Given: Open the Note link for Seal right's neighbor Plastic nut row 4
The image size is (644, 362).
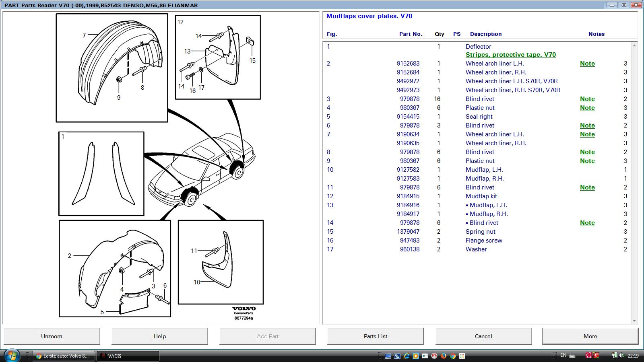Looking at the screenshot, I should (x=587, y=108).
